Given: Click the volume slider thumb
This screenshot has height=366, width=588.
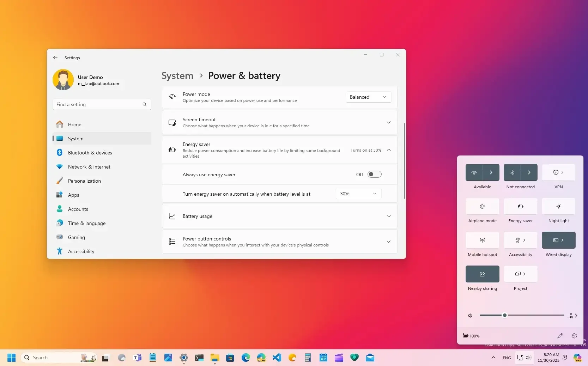Looking at the screenshot, I should tap(505, 315).
